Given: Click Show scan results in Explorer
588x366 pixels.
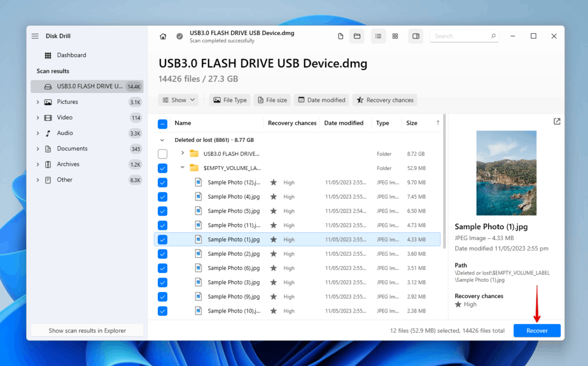Looking at the screenshot, I should click(x=87, y=330).
